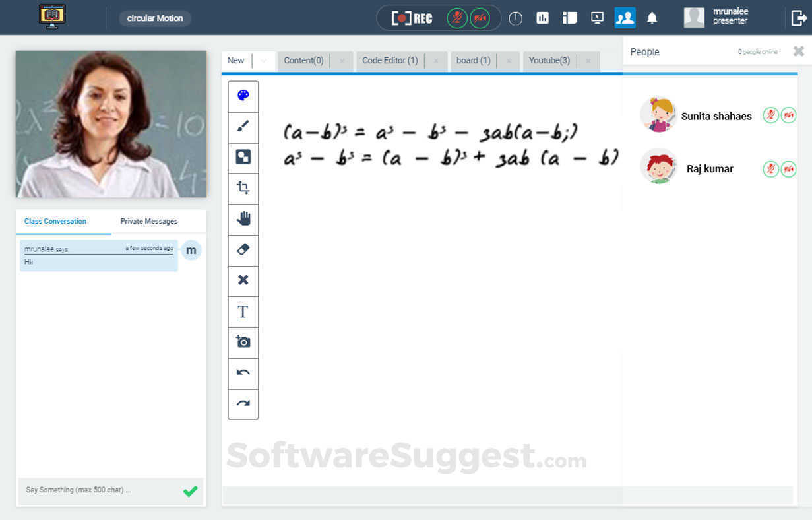Screen dimensions: 812x520
Task: Redo the whiteboard action
Action: tap(243, 404)
